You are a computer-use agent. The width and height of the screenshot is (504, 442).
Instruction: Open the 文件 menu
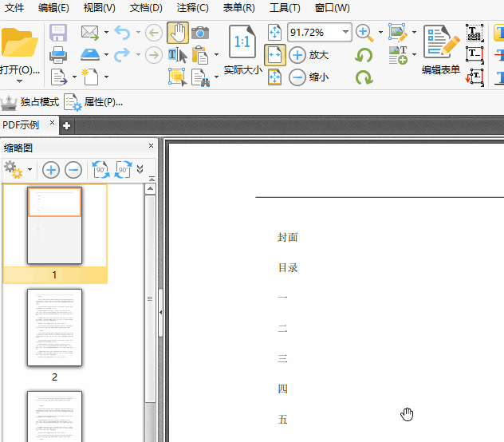point(14,7)
